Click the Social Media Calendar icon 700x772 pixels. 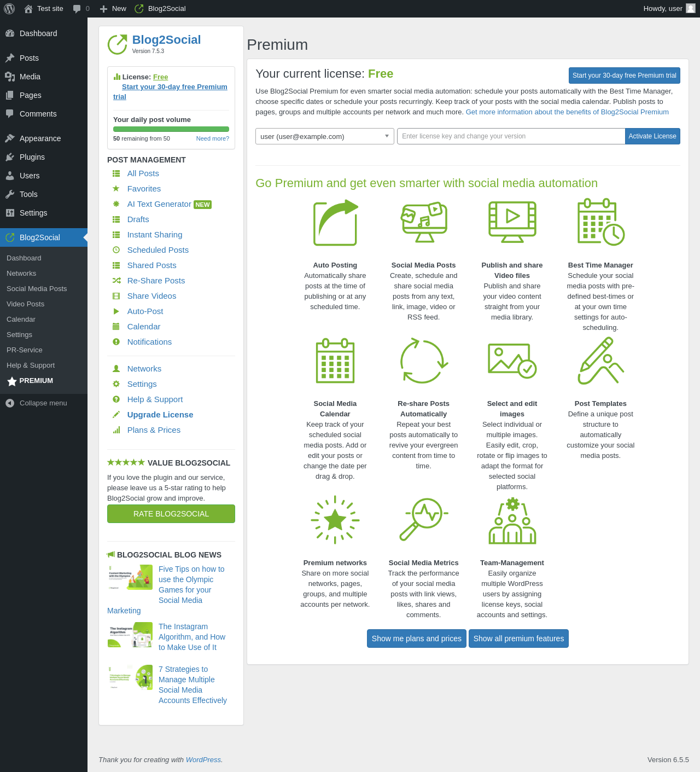click(x=335, y=361)
